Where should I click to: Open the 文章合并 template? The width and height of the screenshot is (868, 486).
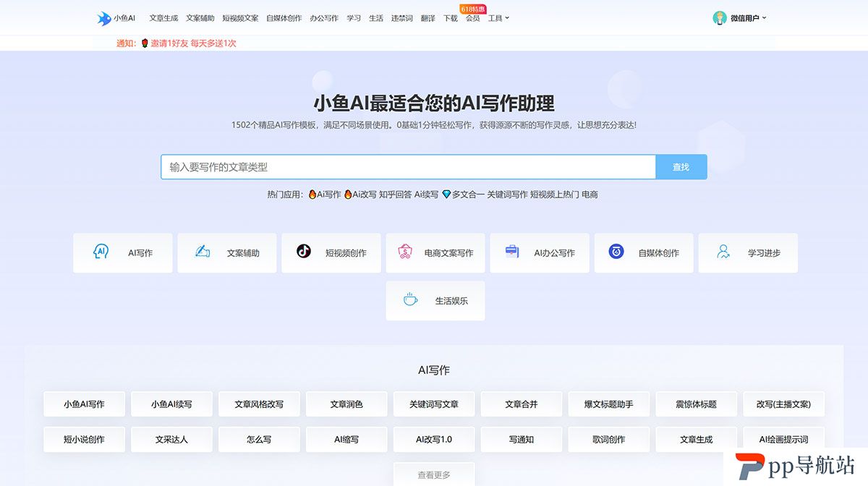(x=522, y=404)
